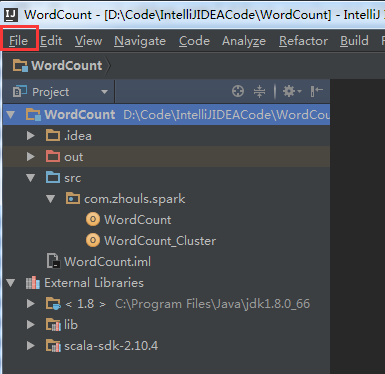Image resolution: width=385 pixels, height=374 pixels.
Task: Select the out label
Action: (x=74, y=157)
